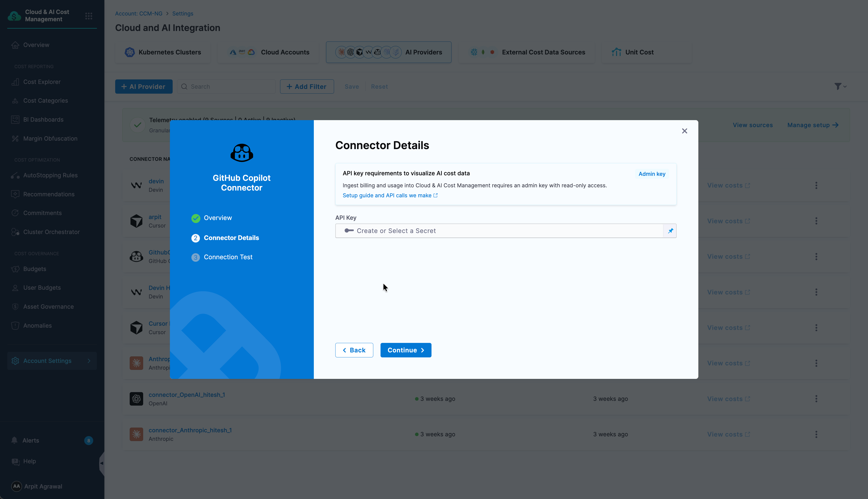
Task: Open more options for connector_Anthropic_hitesh_1
Action: click(x=816, y=435)
